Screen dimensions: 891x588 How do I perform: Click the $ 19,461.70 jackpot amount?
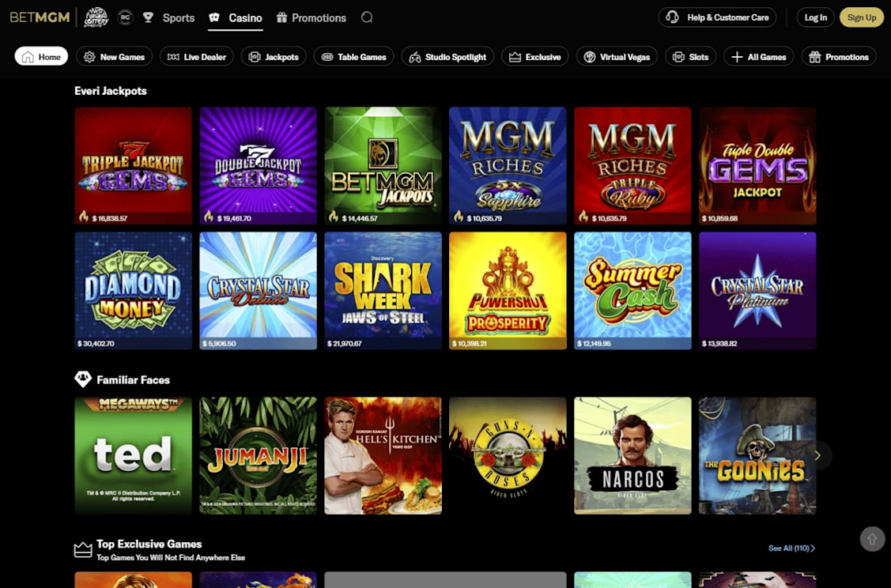(234, 218)
